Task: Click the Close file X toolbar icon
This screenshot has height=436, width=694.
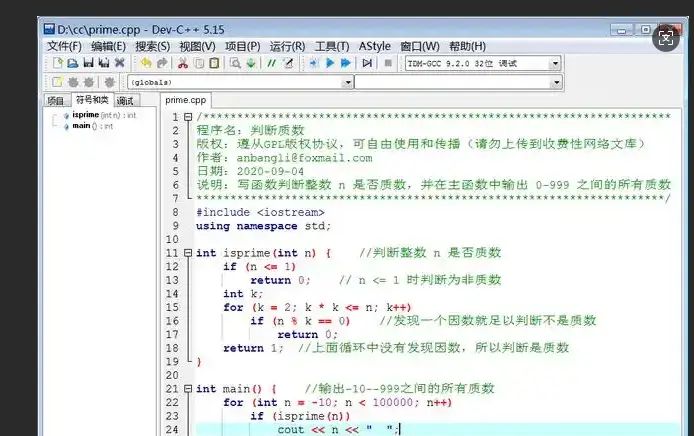Action: pyautogui.click(x=120, y=63)
